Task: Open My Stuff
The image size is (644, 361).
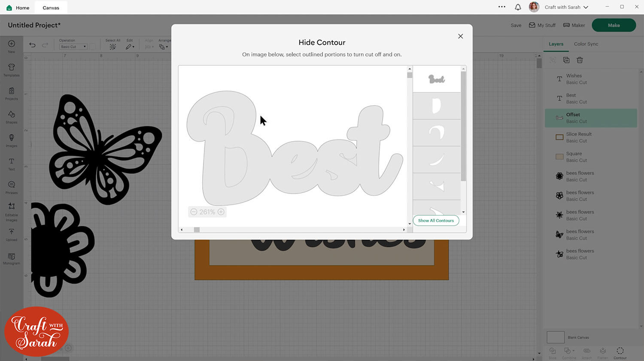Action: pyautogui.click(x=542, y=25)
